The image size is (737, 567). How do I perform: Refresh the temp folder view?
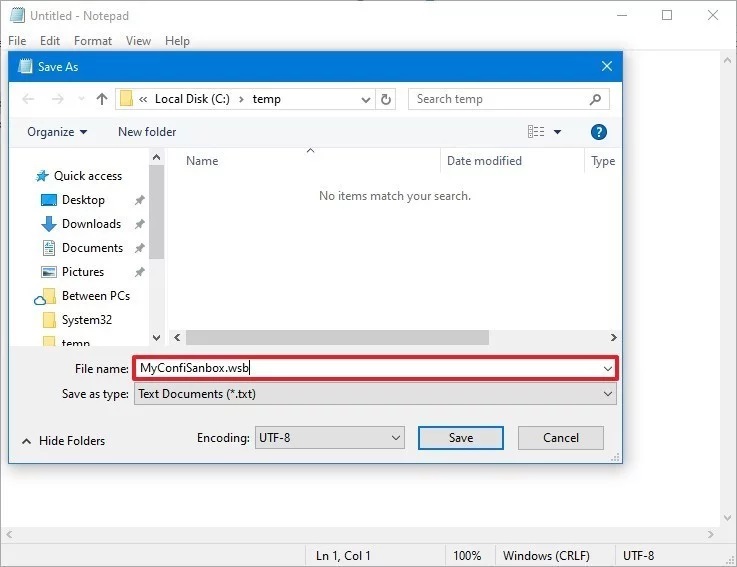(386, 99)
